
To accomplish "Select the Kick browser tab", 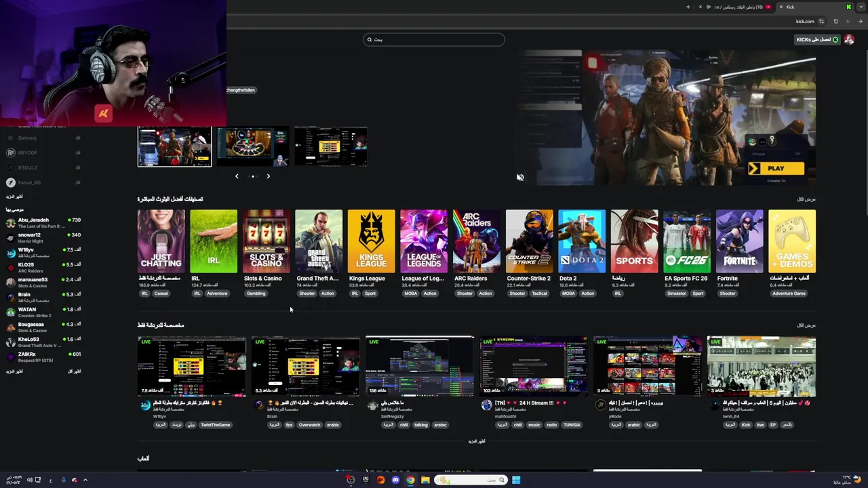I will (x=814, y=7).
